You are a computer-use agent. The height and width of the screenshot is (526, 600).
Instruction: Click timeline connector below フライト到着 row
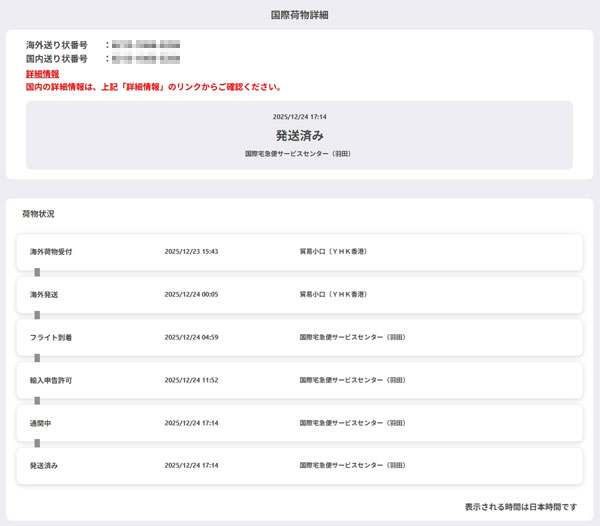[37, 358]
